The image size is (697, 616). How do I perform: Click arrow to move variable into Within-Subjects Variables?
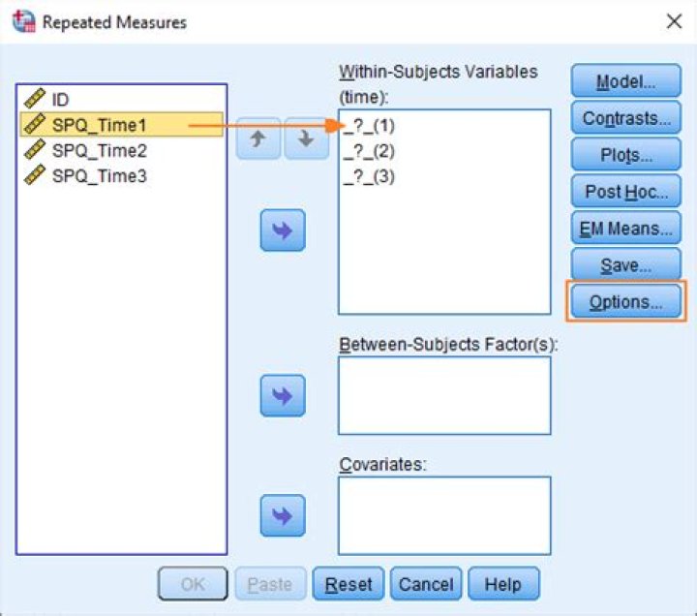click(x=283, y=230)
